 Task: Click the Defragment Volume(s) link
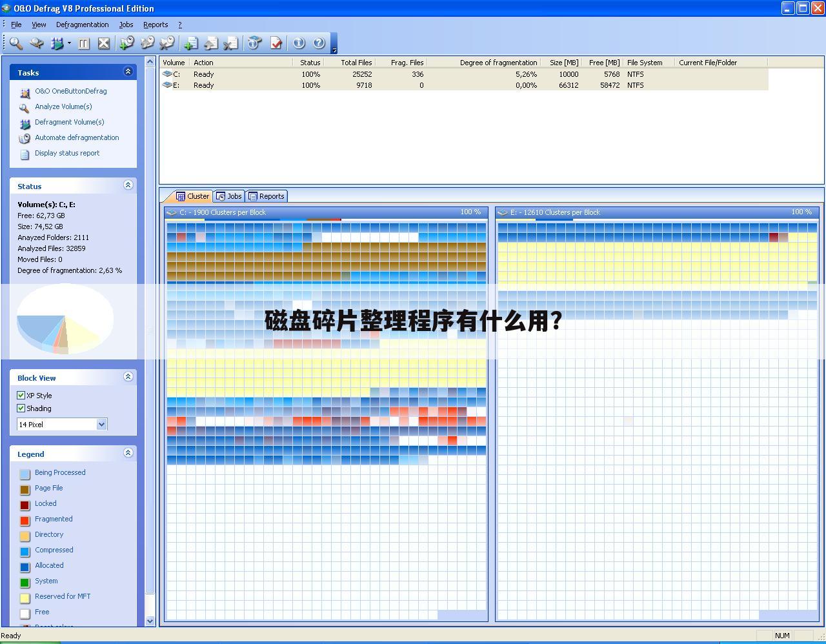(69, 122)
